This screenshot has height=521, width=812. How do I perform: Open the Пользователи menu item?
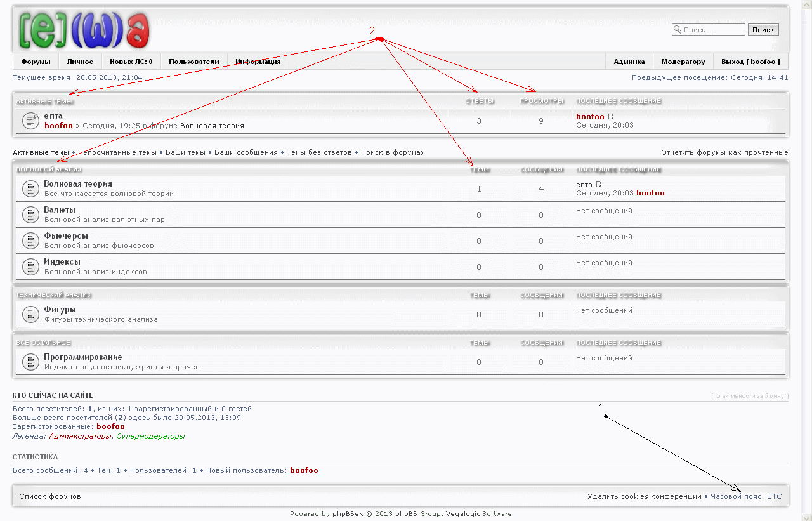(x=193, y=62)
